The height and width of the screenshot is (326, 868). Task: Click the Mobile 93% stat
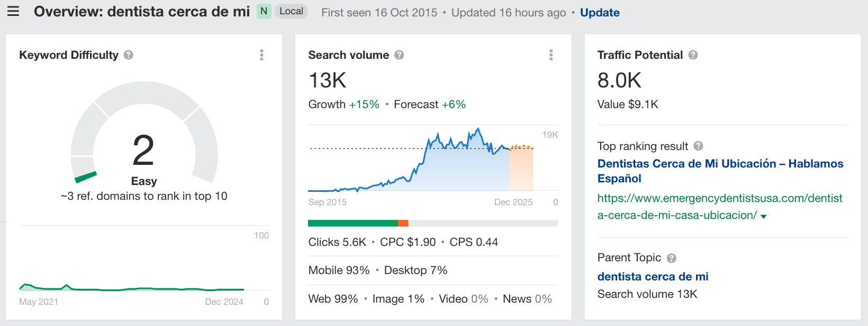[339, 270]
